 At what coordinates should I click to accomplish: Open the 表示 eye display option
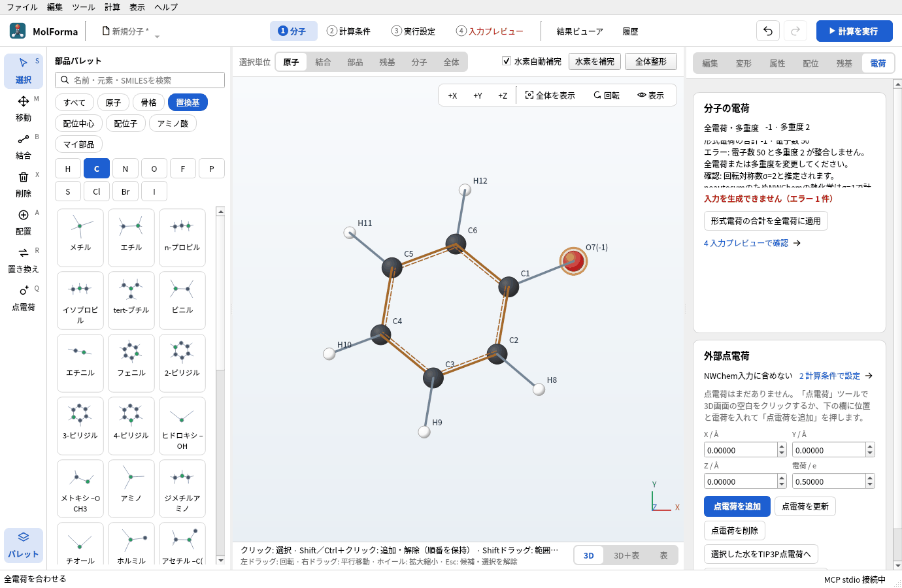click(x=651, y=95)
